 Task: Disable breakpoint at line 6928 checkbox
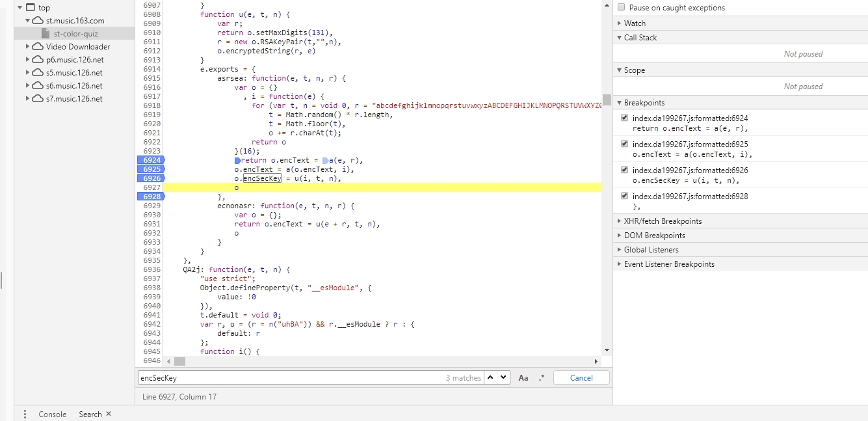point(624,196)
